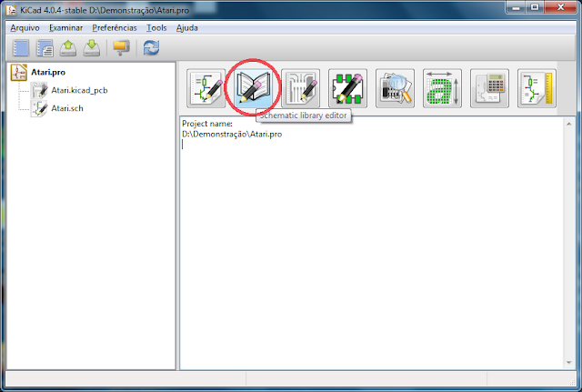Select Atari.sch file in tree

(67, 108)
